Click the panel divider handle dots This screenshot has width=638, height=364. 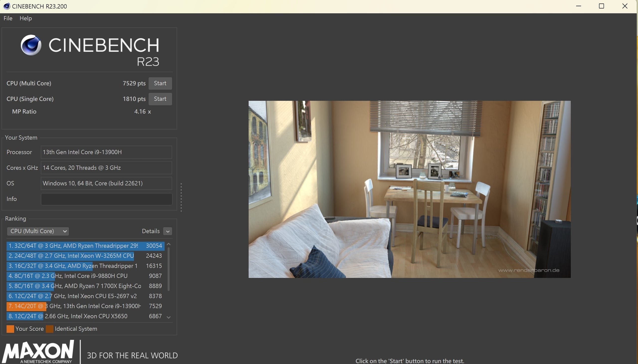pos(181,198)
